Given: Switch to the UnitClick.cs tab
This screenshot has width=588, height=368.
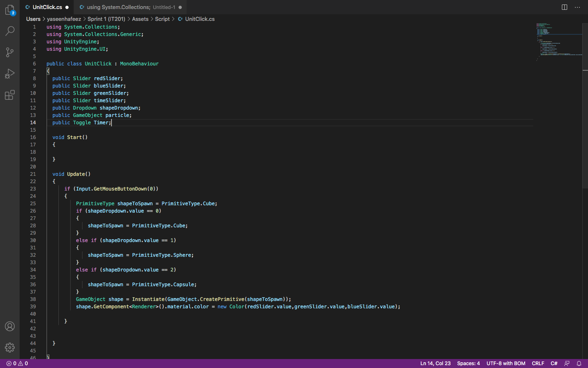Looking at the screenshot, I should (47, 7).
